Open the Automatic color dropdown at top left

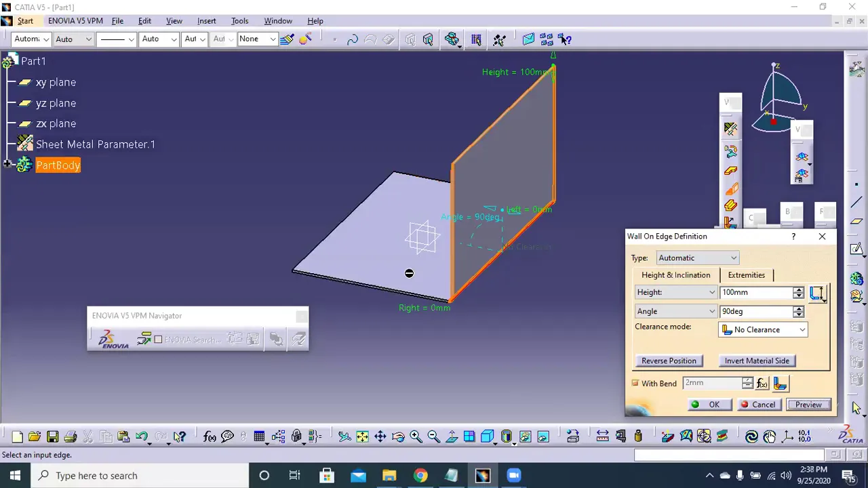tap(31, 39)
